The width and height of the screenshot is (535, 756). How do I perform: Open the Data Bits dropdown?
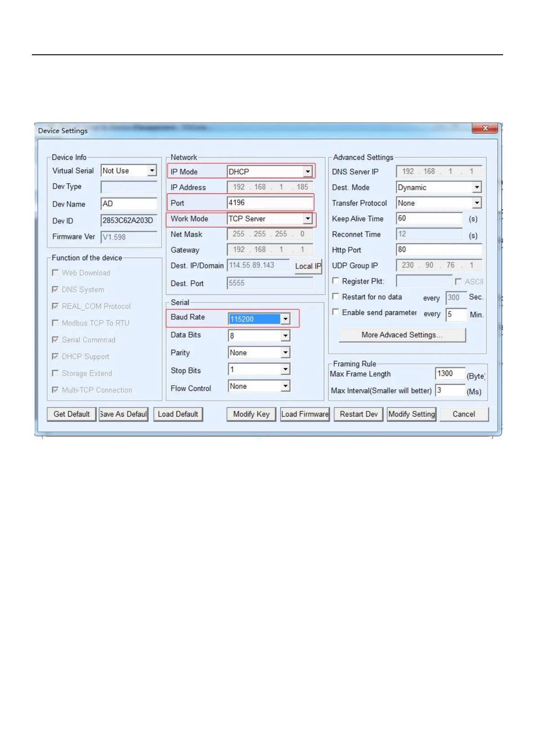pyautogui.click(x=285, y=335)
